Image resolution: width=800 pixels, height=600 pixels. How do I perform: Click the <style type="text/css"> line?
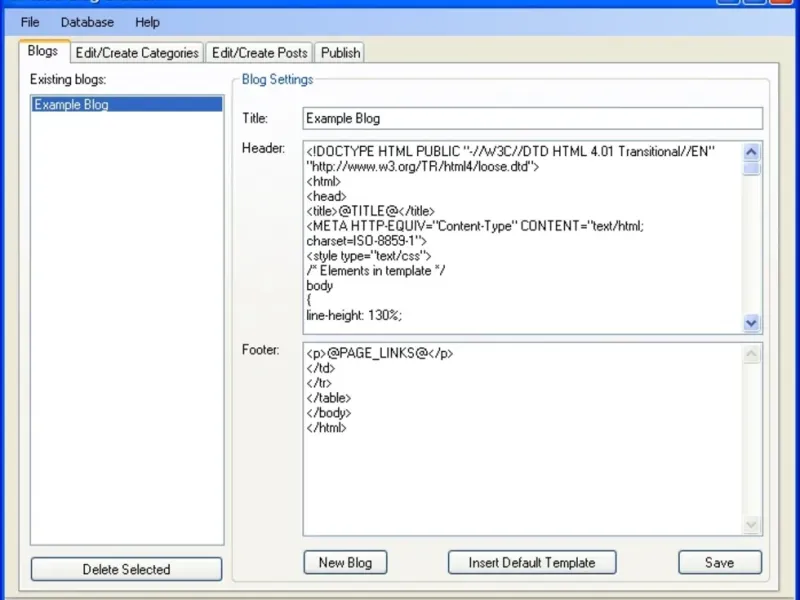click(x=369, y=256)
